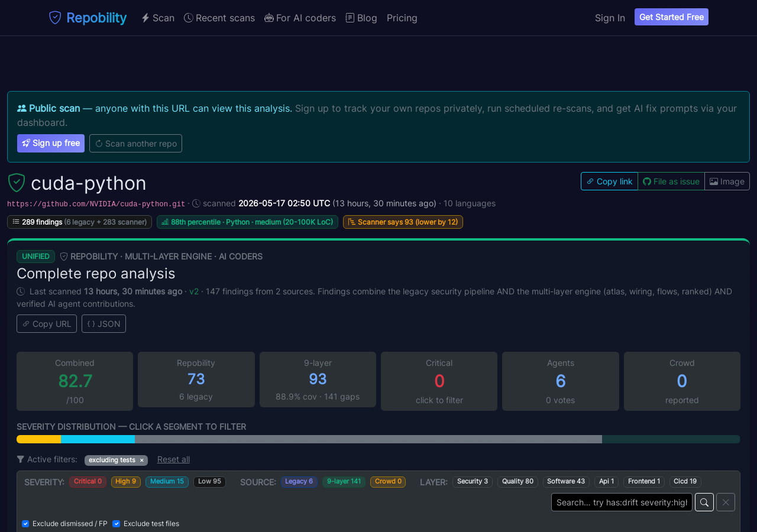Click the UNIFIED badge
The image size is (757, 532).
[x=35, y=257]
